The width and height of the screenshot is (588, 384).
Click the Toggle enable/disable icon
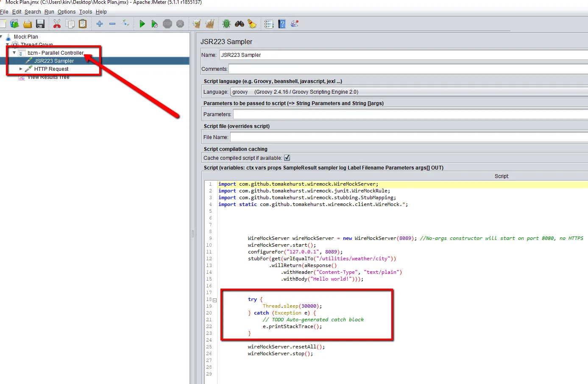(x=125, y=23)
